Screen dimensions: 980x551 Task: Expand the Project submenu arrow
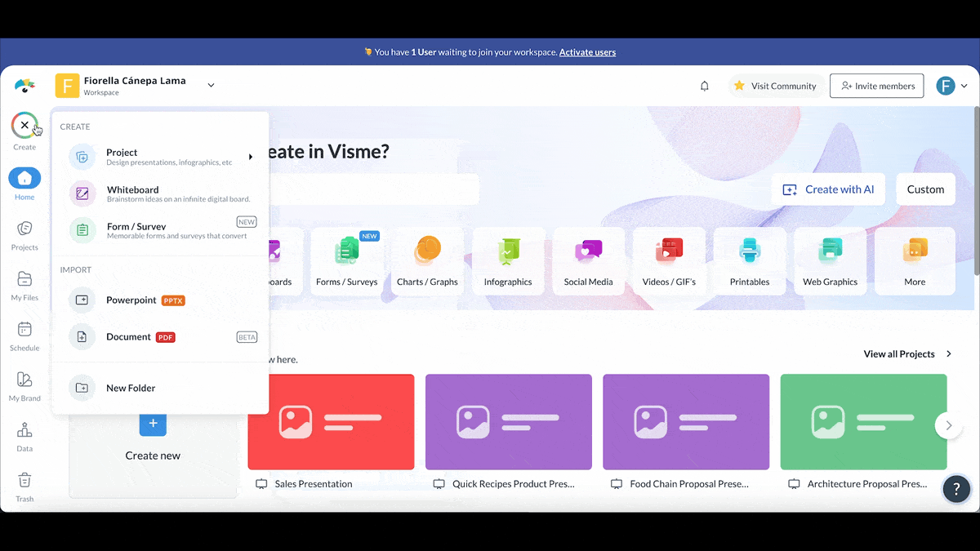251,157
